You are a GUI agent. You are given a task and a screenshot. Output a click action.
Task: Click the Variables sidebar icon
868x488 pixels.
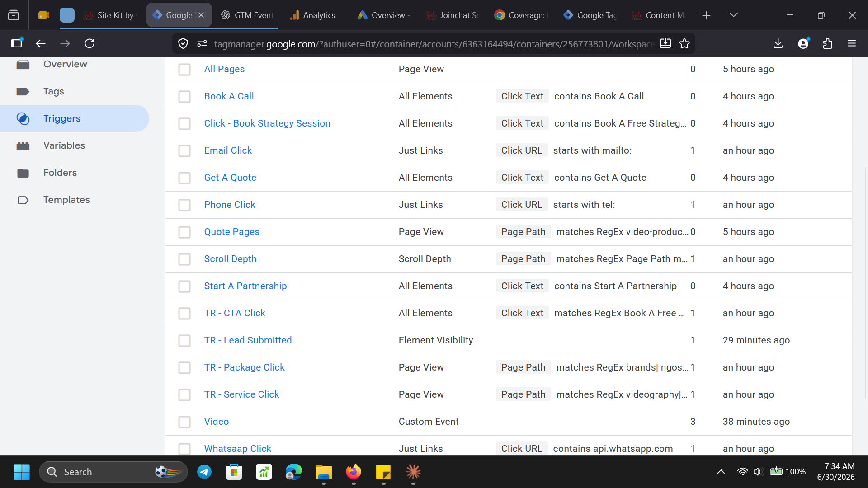23,146
